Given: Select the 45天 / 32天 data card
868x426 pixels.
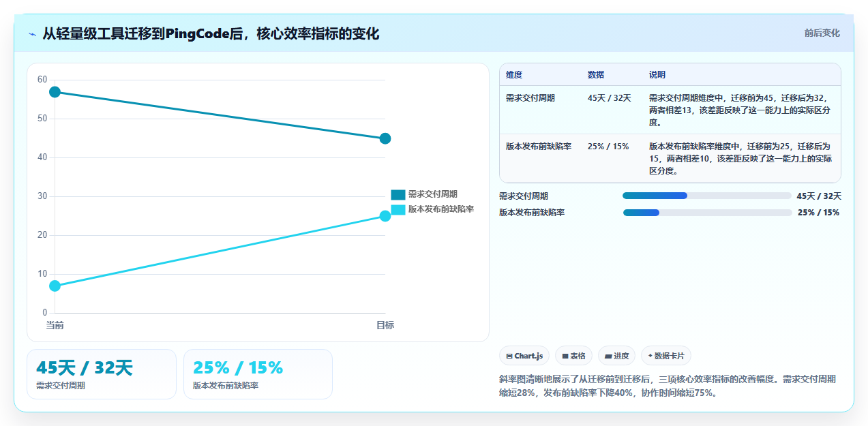Looking at the screenshot, I should click(x=102, y=374).
